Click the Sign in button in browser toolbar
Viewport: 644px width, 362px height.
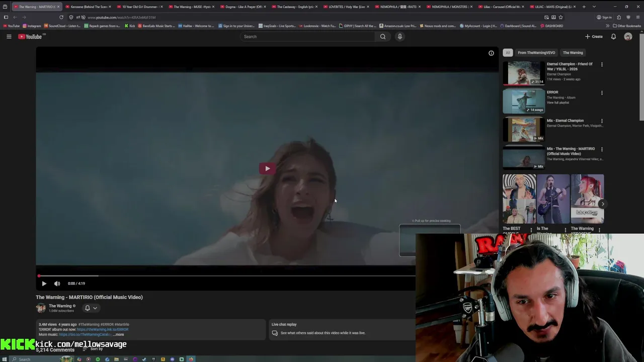pyautogui.click(x=604, y=17)
